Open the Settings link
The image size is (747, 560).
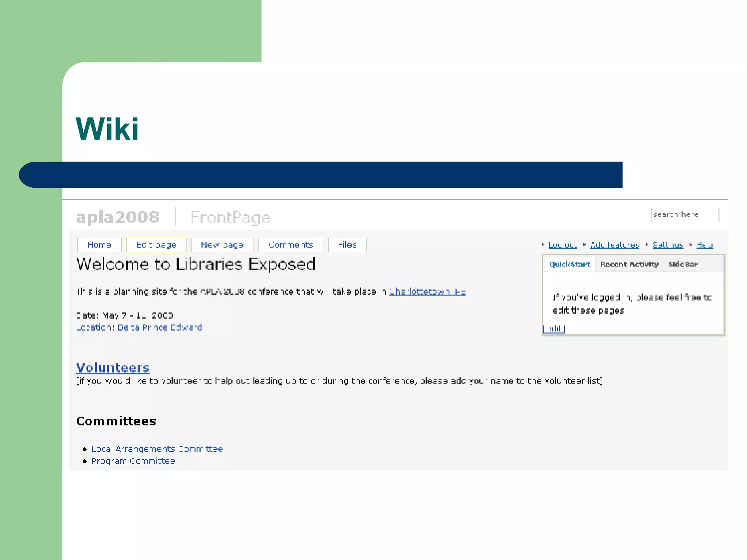667,245
